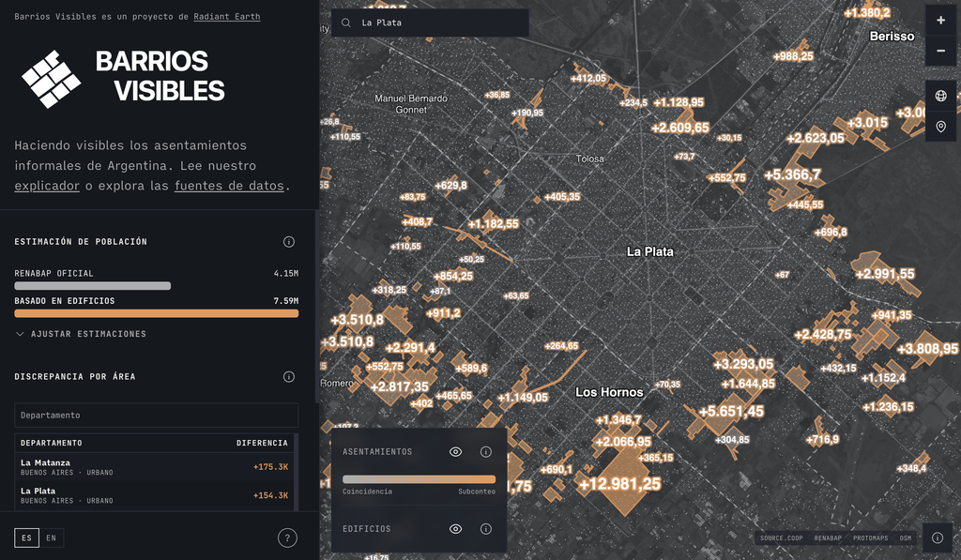This screenshot has width=961, height=560.
Task: Zoom in with the plus button
Action: pos(940,21)
